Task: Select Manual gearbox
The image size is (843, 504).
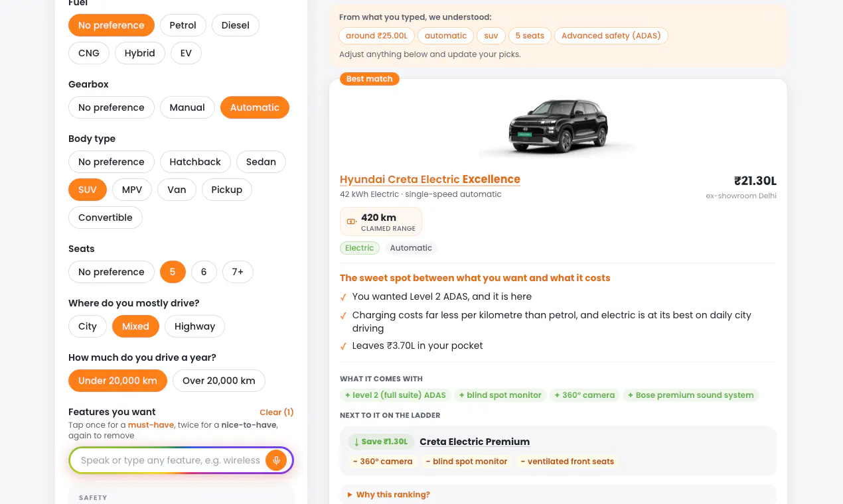Action: (187, 107)
